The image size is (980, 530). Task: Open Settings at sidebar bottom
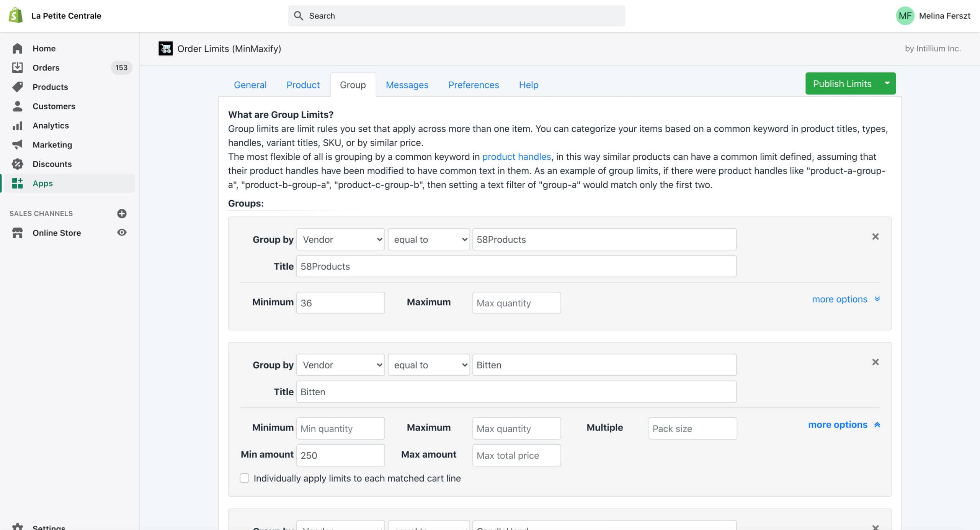point(49,527)
